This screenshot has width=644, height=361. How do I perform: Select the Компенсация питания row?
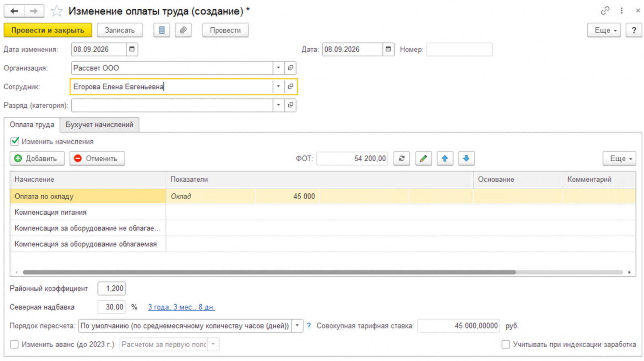pyautogui.click(x=323, y=212)
